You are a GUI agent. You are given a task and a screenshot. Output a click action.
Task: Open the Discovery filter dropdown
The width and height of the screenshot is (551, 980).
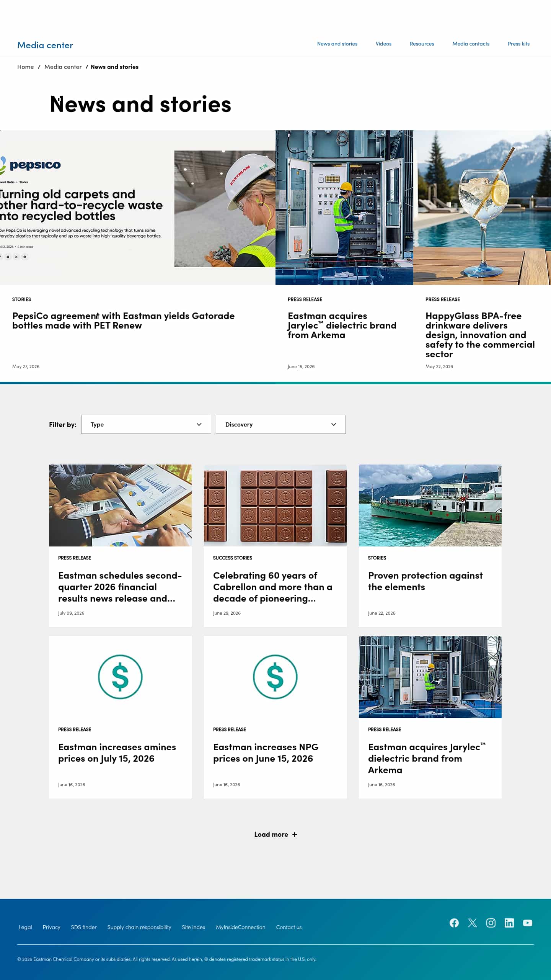coord(281,424)
